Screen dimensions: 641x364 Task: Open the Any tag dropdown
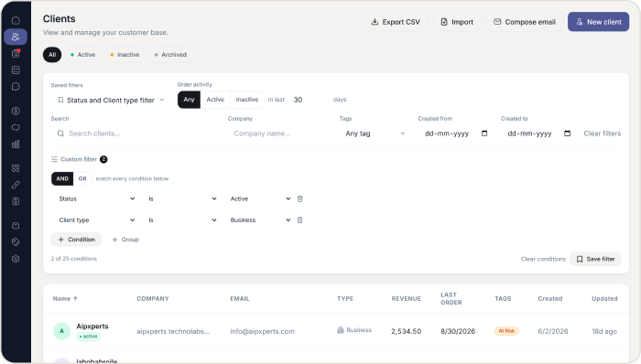pyautogui.click(x=375, y=134)
